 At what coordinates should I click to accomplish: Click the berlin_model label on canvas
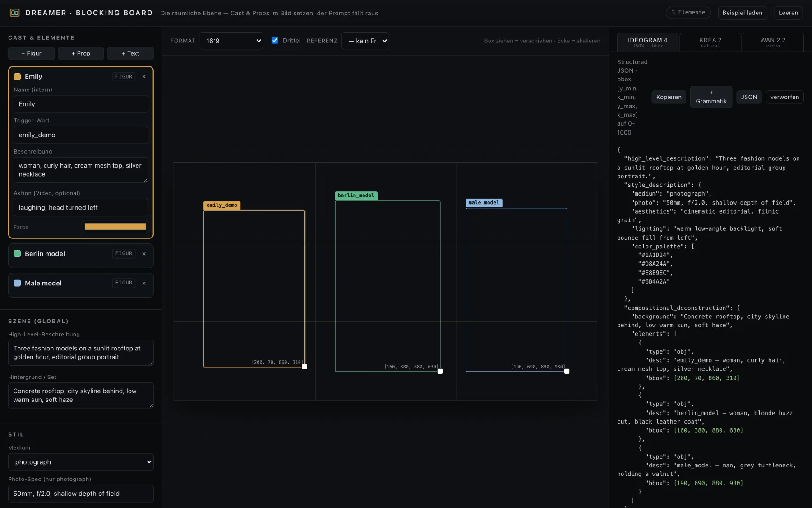356,196
